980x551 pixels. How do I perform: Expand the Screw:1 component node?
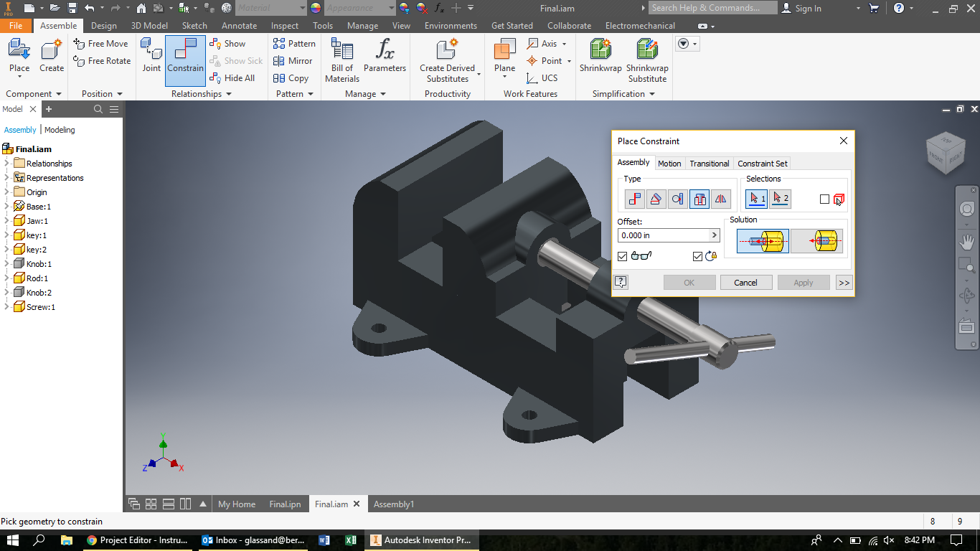pos(6,307)
